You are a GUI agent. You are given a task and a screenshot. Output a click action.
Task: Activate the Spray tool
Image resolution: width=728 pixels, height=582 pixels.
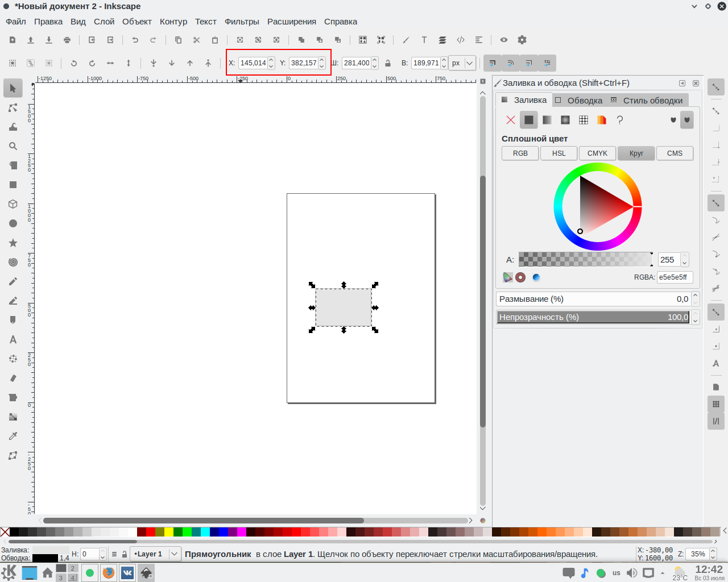click(x=13, y=359)
